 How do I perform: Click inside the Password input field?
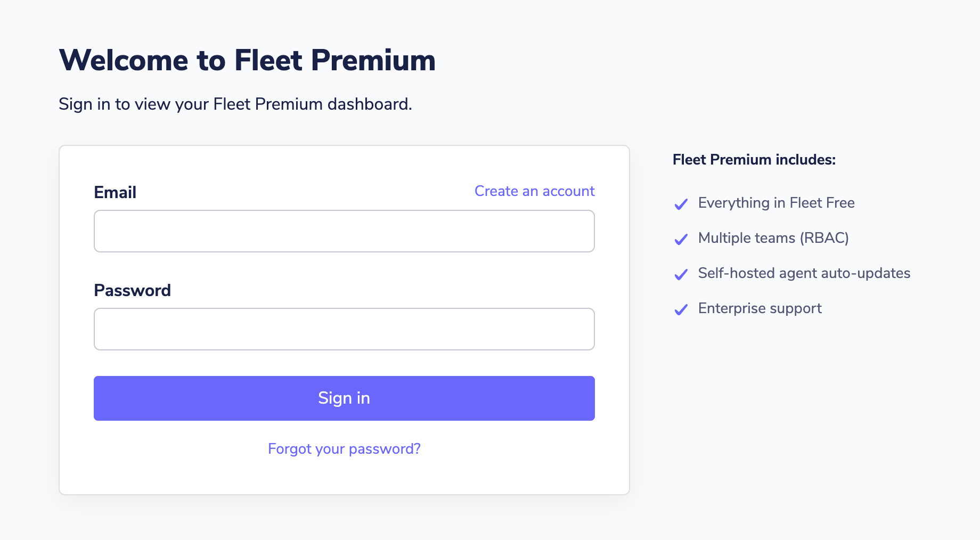pos(344,329)
